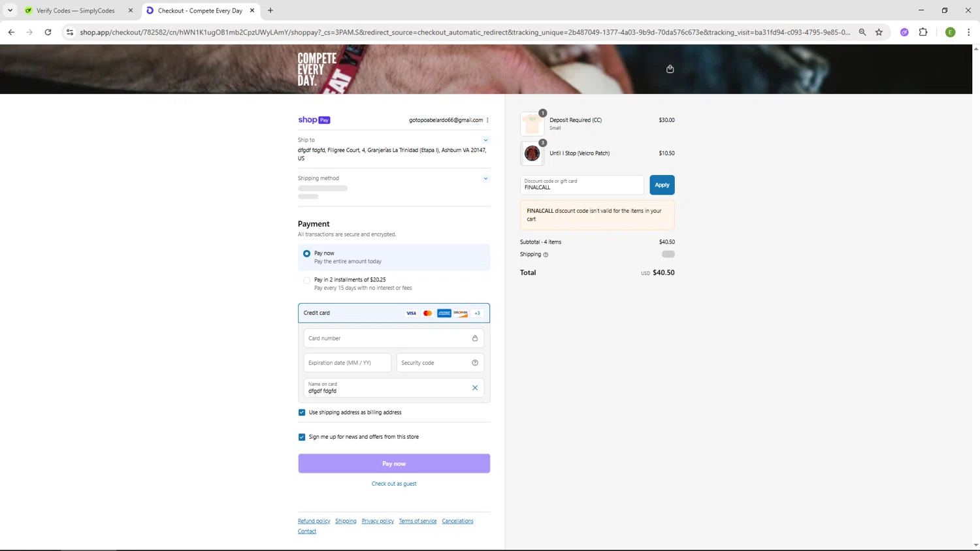Screen dimensions: 980x551
Task: Click lock icon in card number field
Action: (475, 338)
